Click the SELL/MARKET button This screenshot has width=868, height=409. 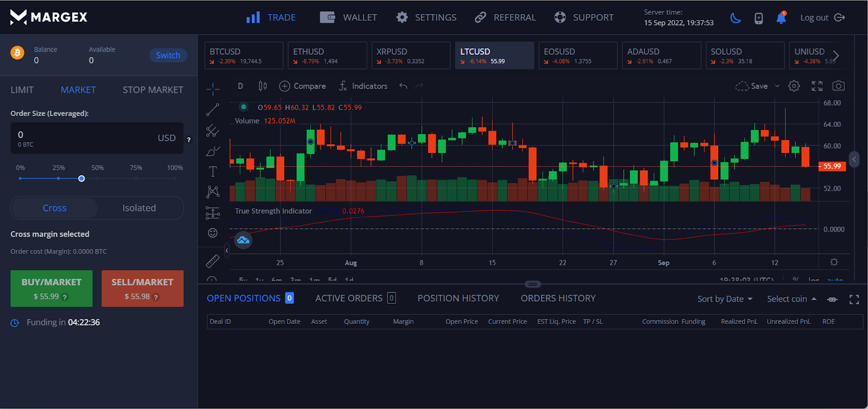(143, 289)
